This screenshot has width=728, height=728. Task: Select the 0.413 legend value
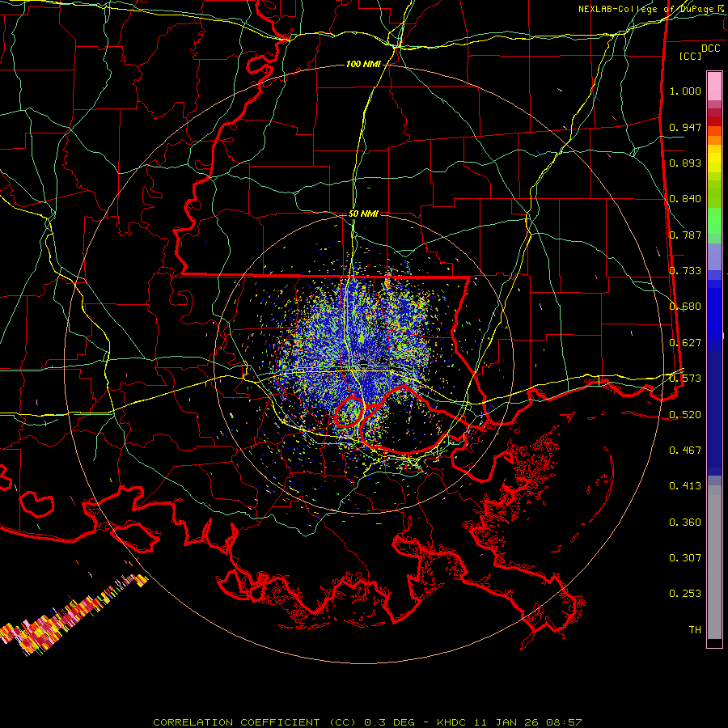(685, 486)
